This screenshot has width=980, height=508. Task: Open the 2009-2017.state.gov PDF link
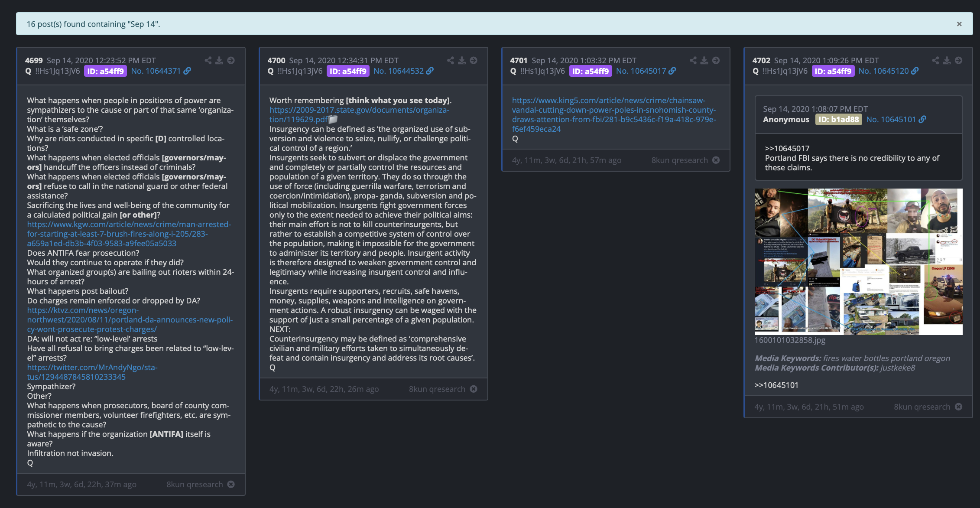359,115
